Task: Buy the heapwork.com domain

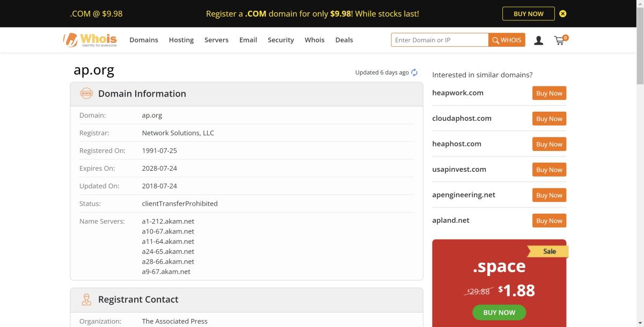Action: pos(548,92)
